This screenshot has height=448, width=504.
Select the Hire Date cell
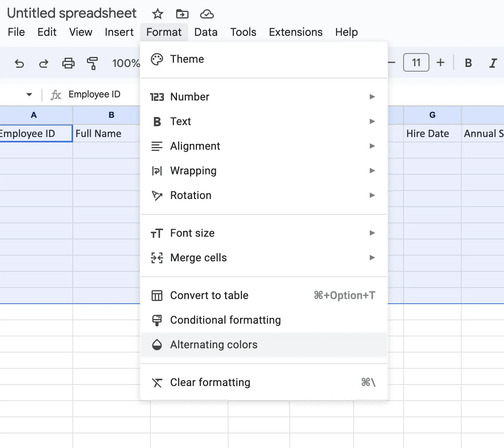click(x=432, y=134)
